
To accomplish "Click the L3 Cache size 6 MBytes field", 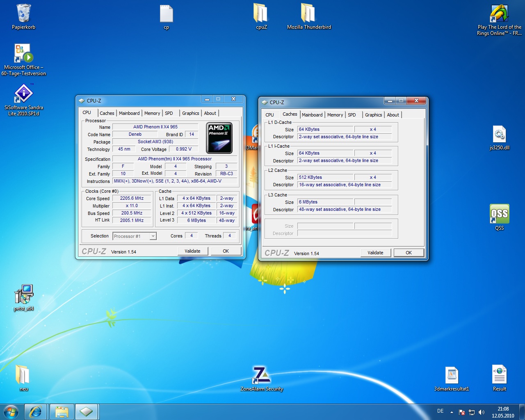I will click(325, 202).
